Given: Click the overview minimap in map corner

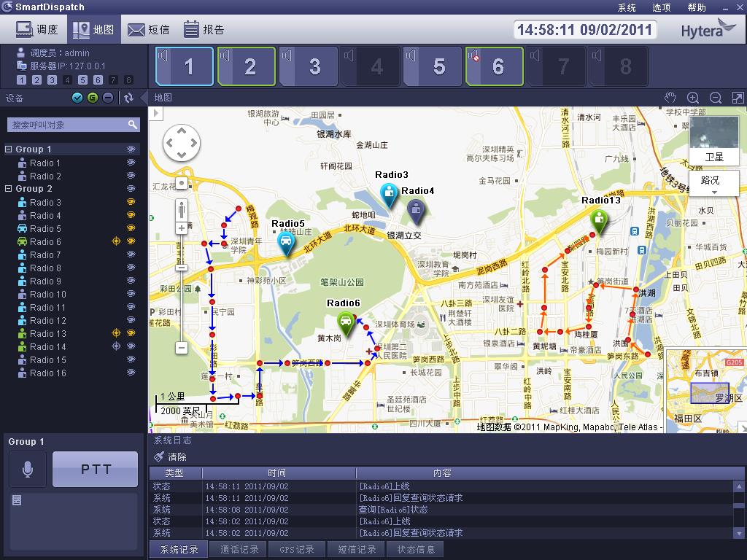Looking at the screenshot, I should [x=706, y=391].
